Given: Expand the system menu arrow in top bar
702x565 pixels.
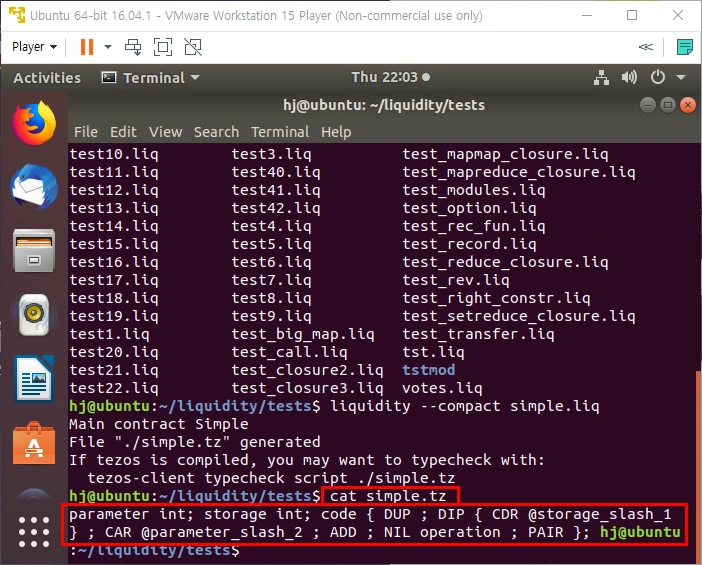Looking at the screenshot, I should point(681,78).
